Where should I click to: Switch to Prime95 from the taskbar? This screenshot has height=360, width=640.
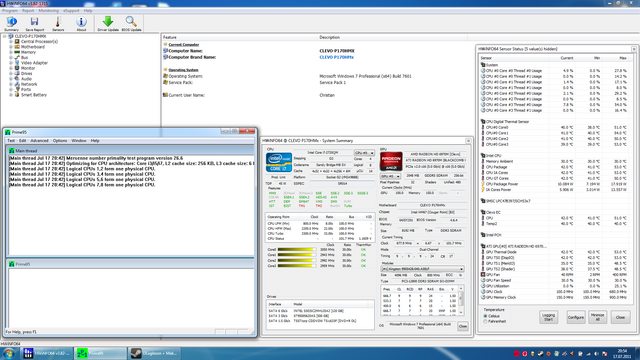(x=100, y=353)
